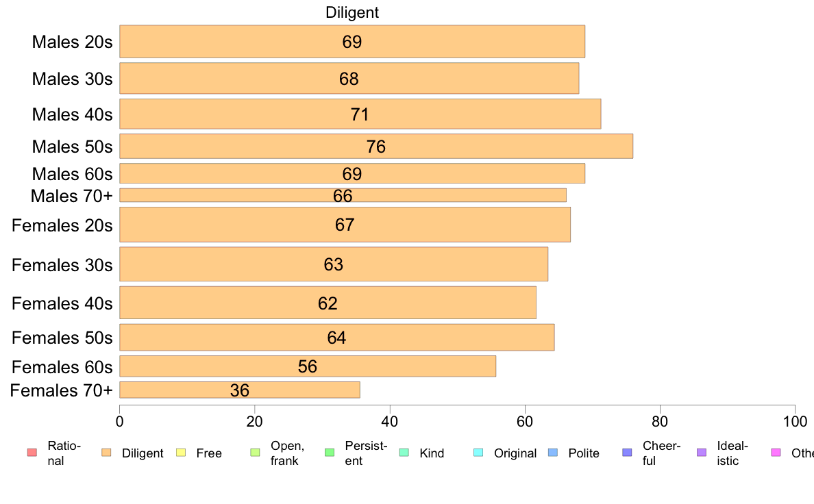This screenshot has width=814, height=504.
Task: Select the Females 60s bar with 56
Action: pyautogui.click(x=308, y=366)
